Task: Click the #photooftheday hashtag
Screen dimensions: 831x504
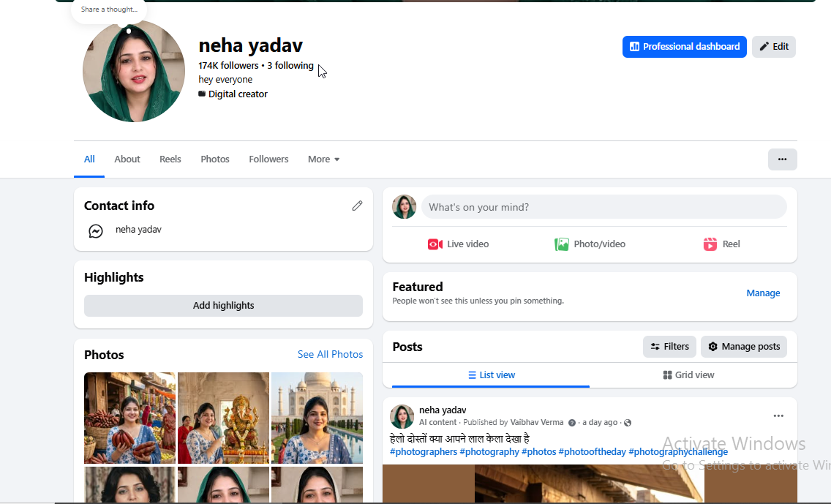Action: pos(592,452)
